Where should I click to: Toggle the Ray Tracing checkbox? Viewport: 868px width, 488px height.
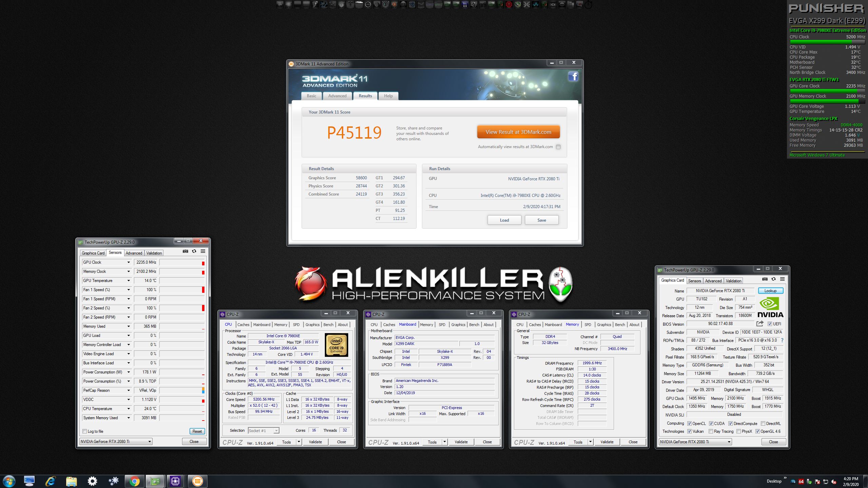pyautogui.click(x=711, y=431)
